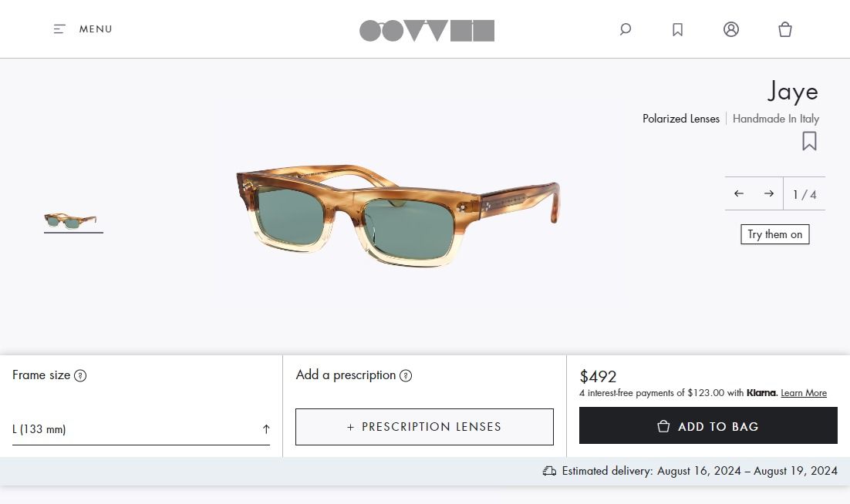Open saved items bookmark in header
This screenshot has height=504, width=850.
pyautogui.click(x=677, y=29)
